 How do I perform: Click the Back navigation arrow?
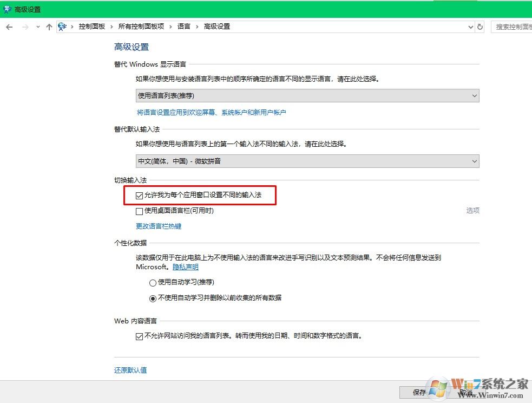9,27
